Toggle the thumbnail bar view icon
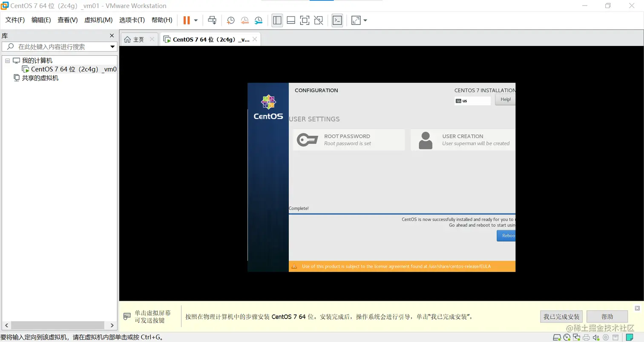Screen dimensions: 644x342 click(x=291, y=20)
